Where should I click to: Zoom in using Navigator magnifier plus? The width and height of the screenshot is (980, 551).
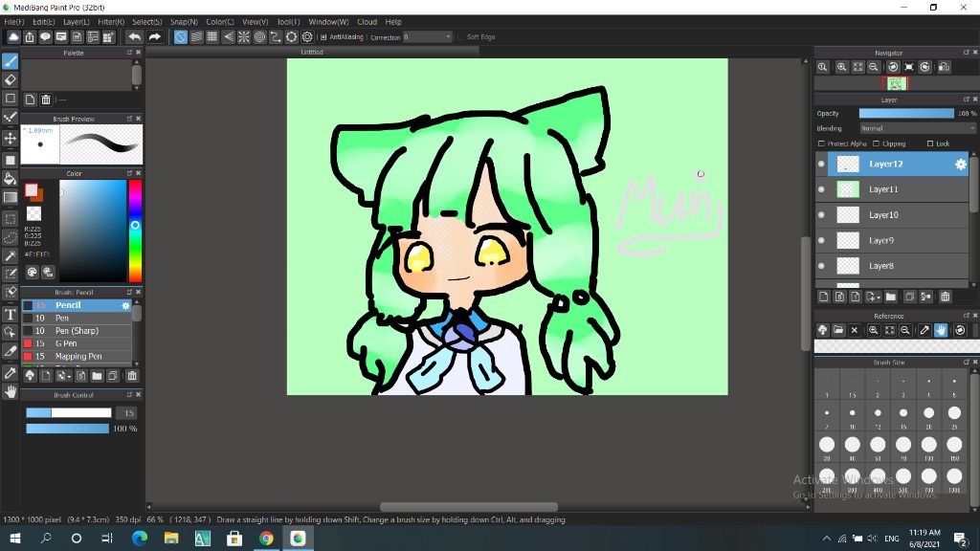coord(841,67)
